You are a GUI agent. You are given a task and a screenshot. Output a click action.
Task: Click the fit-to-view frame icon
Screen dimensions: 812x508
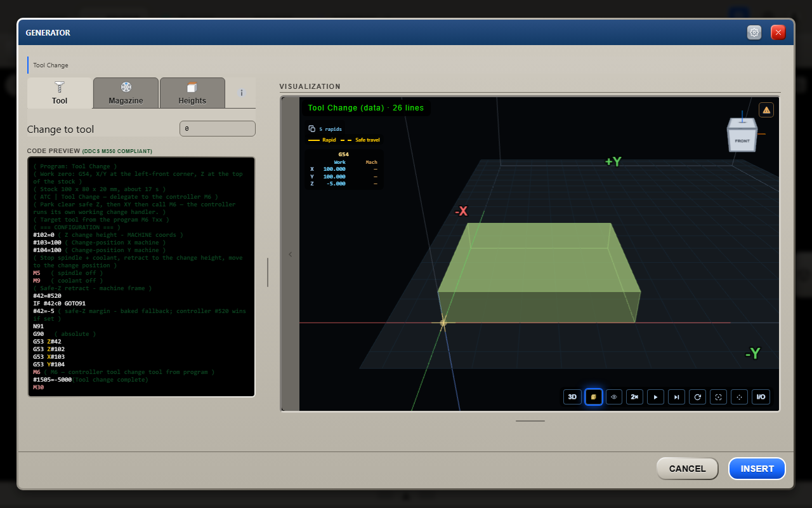click(x=718, y=397)
